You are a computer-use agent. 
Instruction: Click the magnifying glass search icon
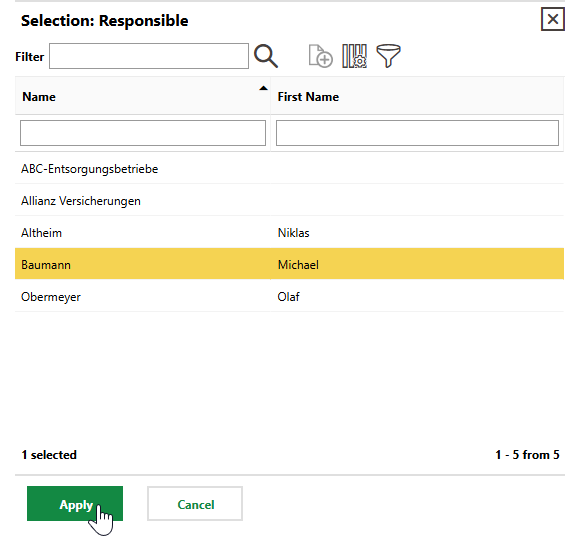(266, 56)
